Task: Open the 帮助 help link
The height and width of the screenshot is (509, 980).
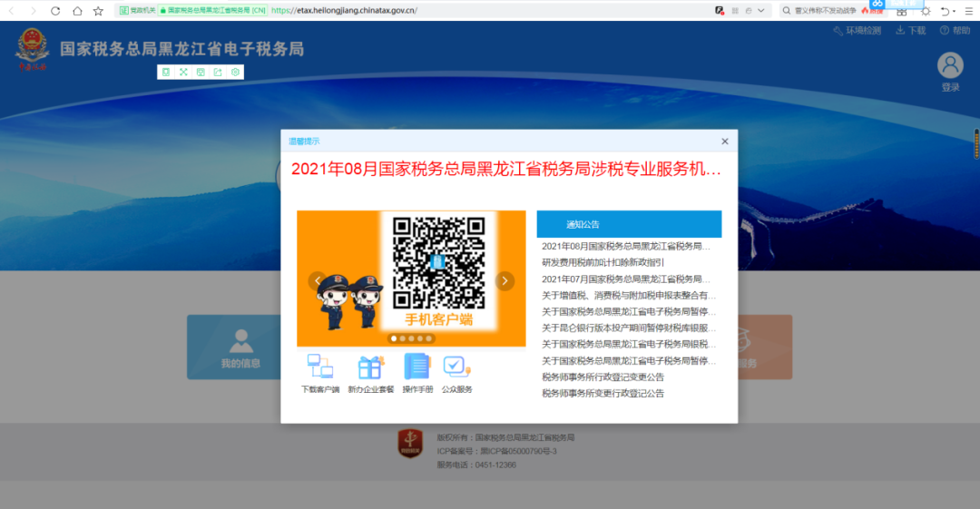Action: (x=955, y=31)
